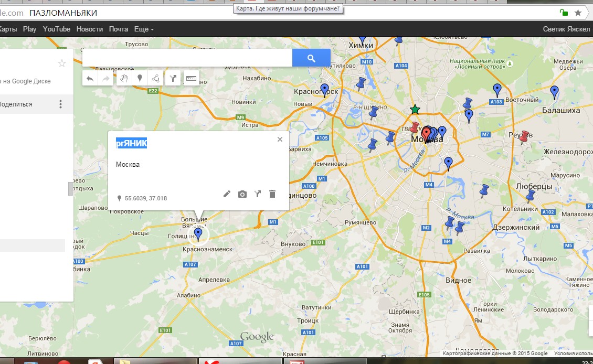The image size is (593, 364).
Task: Click the Undo arrow in map toolbar
Action: 90,79
